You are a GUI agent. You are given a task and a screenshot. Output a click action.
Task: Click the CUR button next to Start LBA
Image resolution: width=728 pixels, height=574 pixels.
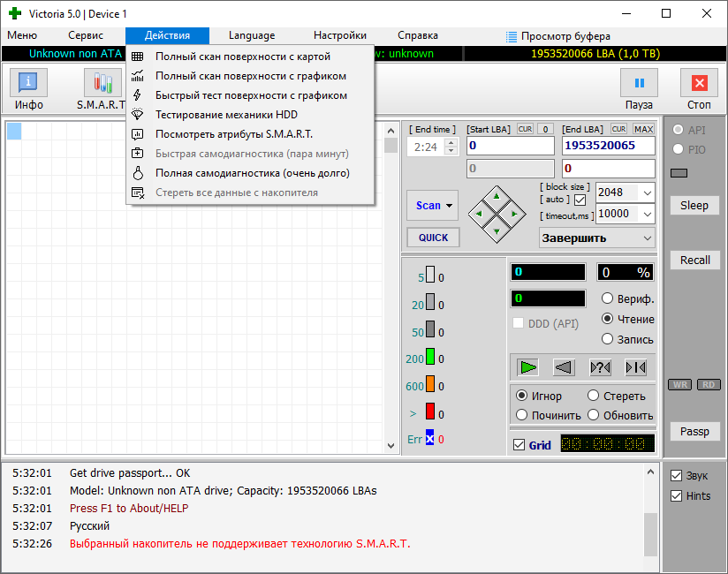pos(525,129)
